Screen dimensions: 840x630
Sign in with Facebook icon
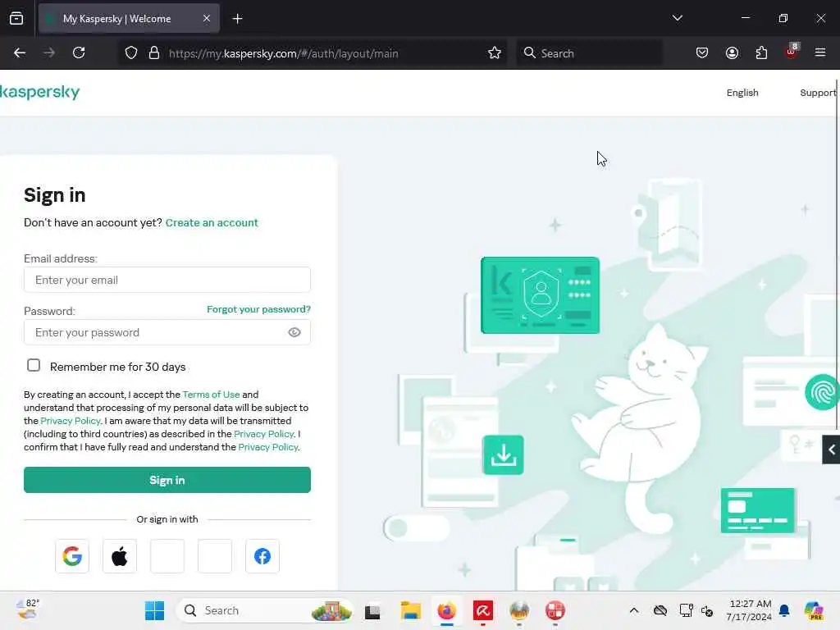[262, 556]
